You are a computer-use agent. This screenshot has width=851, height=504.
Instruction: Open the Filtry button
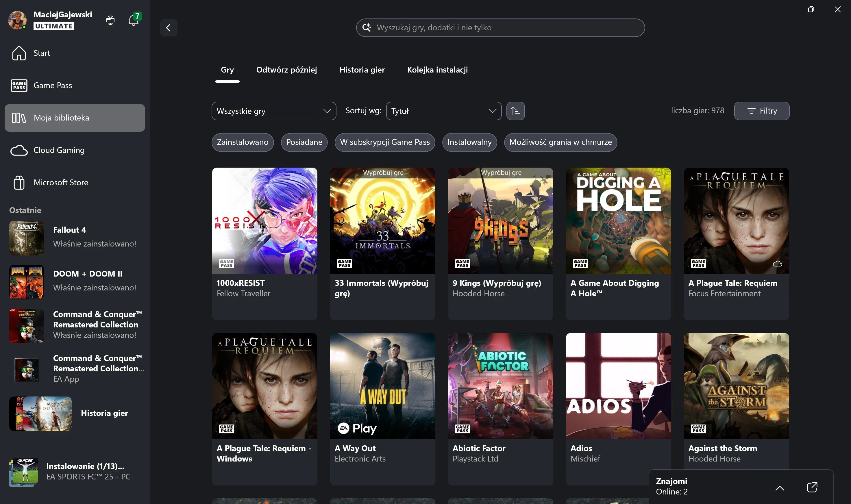click(761, 111)
